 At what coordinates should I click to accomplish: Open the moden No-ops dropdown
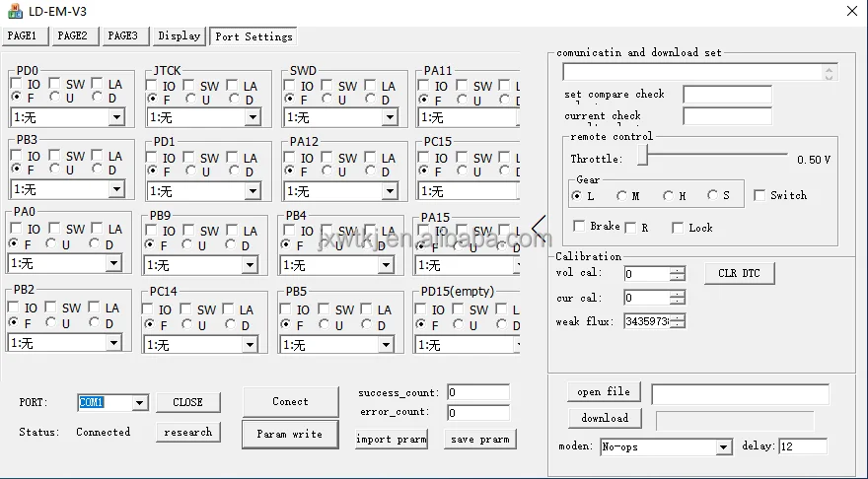click(724, 446)
